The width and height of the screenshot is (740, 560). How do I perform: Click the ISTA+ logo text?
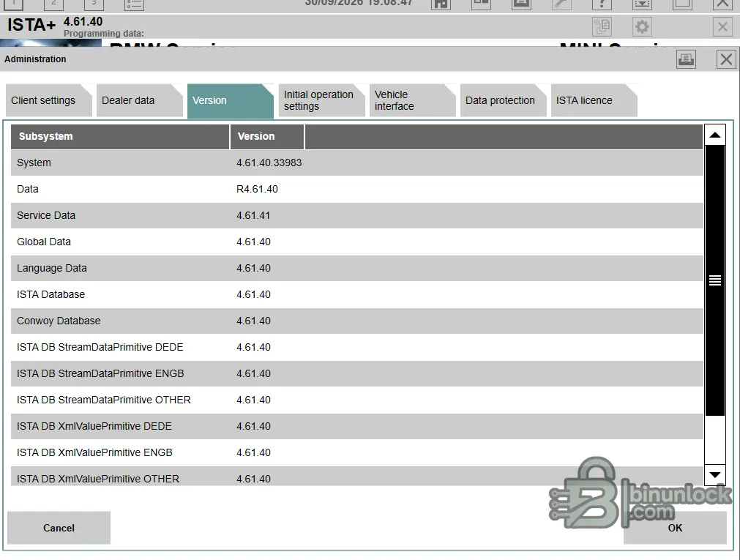31,25
